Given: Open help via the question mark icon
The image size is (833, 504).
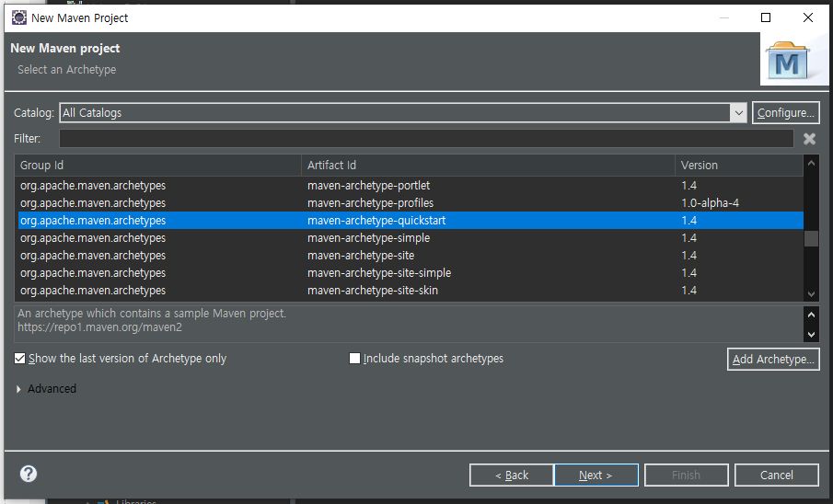Looking at the screenshot, I should coord(29,474).
